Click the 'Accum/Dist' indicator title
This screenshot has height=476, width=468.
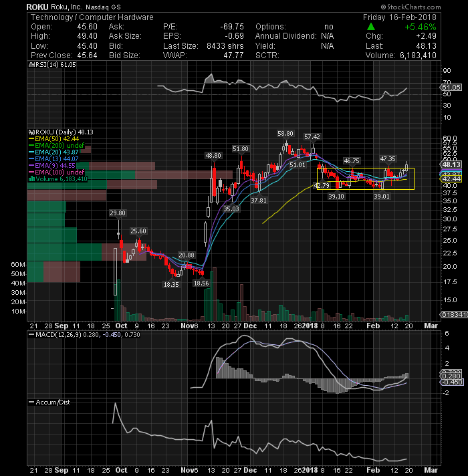(x=53, y=402)
